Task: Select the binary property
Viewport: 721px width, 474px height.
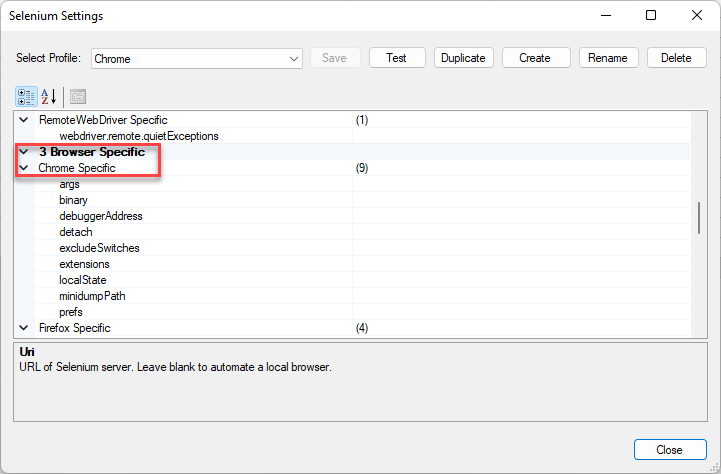Action: tap(73, 200)
